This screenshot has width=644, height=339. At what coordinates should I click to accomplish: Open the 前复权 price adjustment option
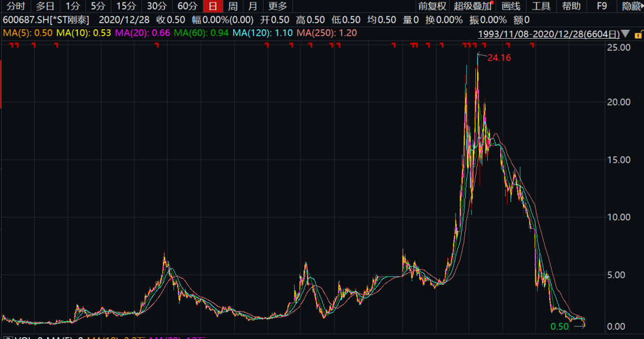pyautogui.click(x=432, y=6)
